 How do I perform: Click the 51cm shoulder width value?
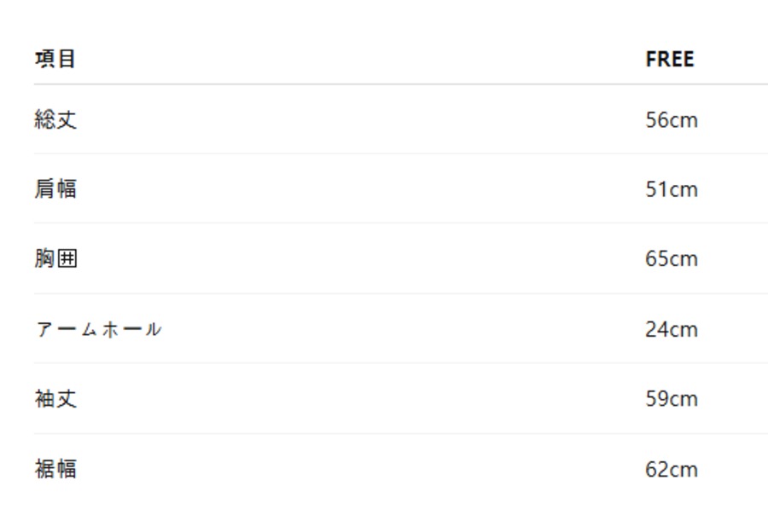tap(672, 189)
